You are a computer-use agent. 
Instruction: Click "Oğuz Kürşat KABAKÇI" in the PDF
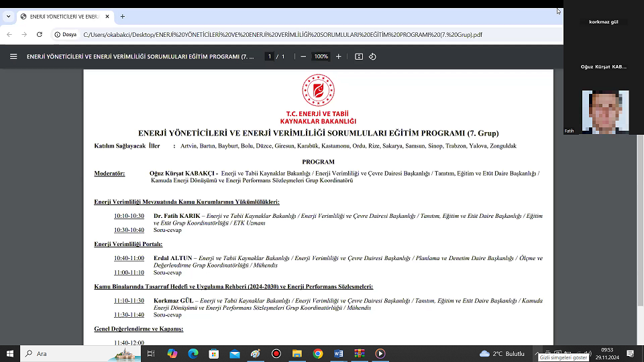182,173
